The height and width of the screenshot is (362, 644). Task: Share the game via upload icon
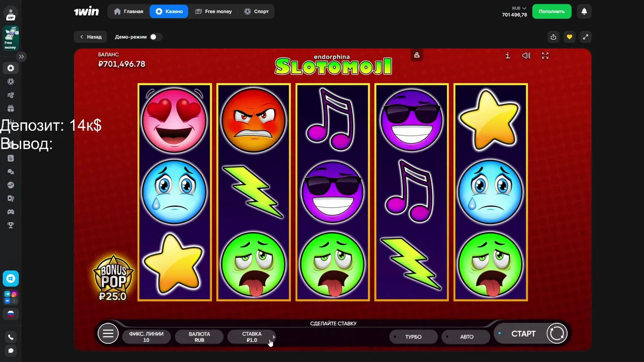pos(553,37)
